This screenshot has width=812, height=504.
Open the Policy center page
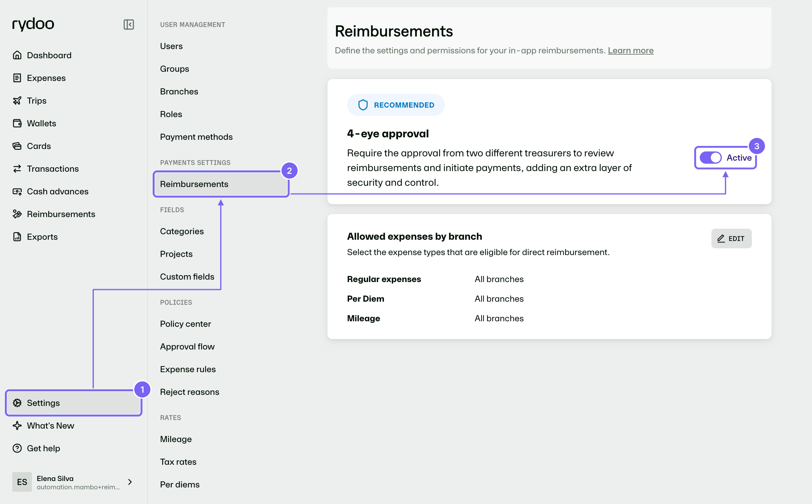tap(185, 324)
